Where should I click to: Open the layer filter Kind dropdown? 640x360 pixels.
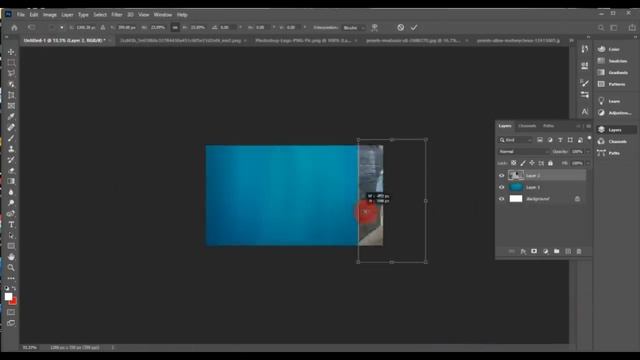515,140
